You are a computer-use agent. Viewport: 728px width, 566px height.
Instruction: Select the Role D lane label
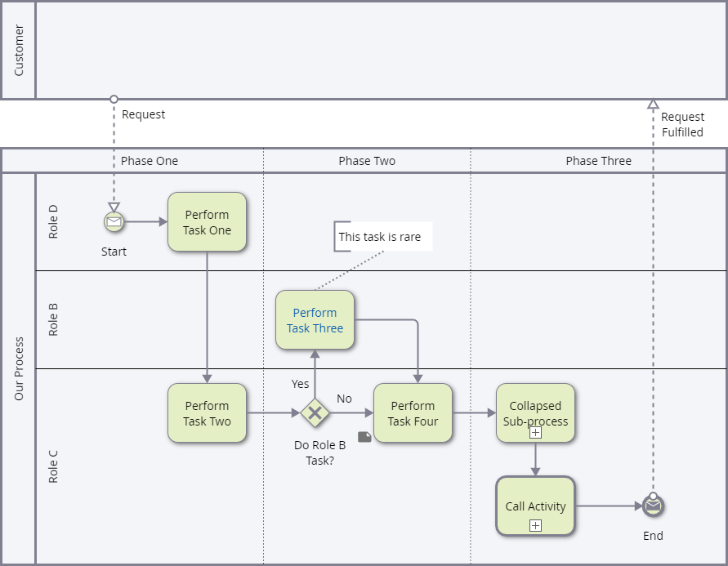click(54, 221)
